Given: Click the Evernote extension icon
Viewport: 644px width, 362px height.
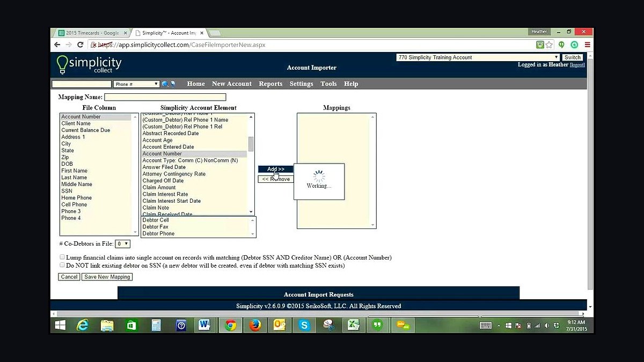Looking at the screenshot, I should click(561, 45).
